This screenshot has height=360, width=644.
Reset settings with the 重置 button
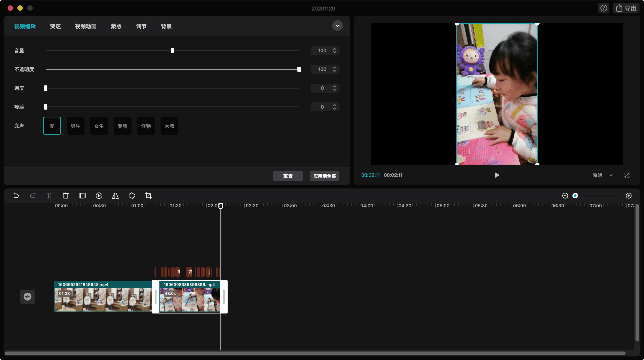(x=288, y=176)
